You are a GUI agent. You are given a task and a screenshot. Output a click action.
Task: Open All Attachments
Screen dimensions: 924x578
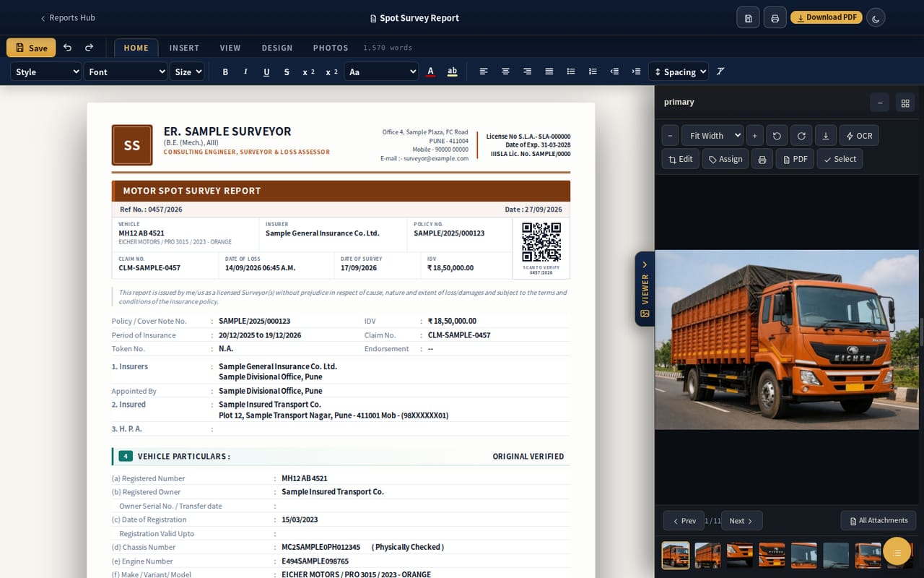[878, 520]
